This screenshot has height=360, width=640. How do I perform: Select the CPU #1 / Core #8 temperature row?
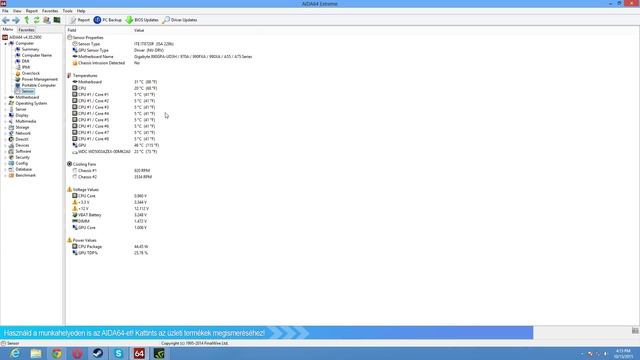[113, 139]
